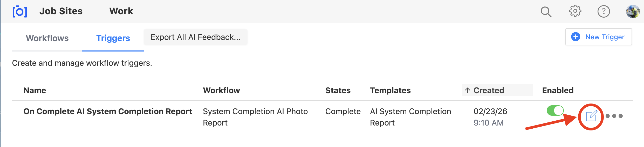Click the camera logo home icon
644x147 pixels.
[x=20, y=11]
